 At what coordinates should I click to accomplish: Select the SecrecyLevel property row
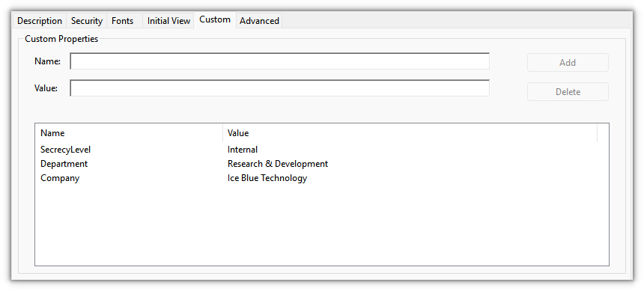tap(321, 150)
